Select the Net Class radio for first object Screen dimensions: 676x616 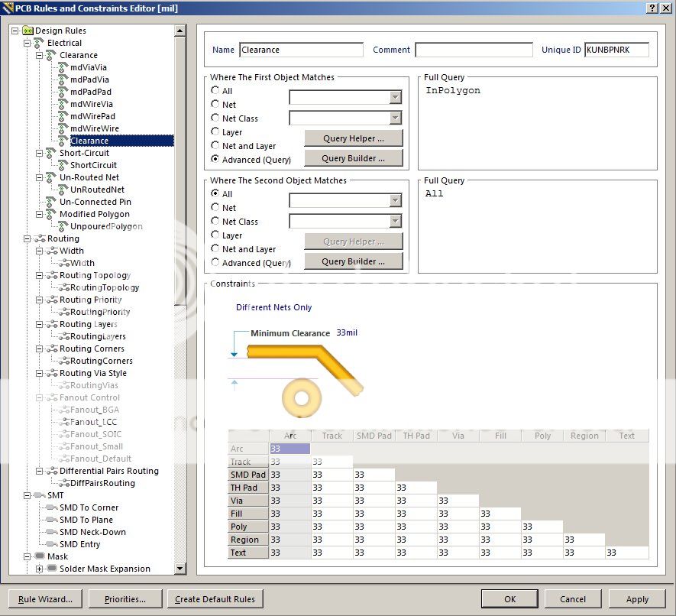coord(216,118)
